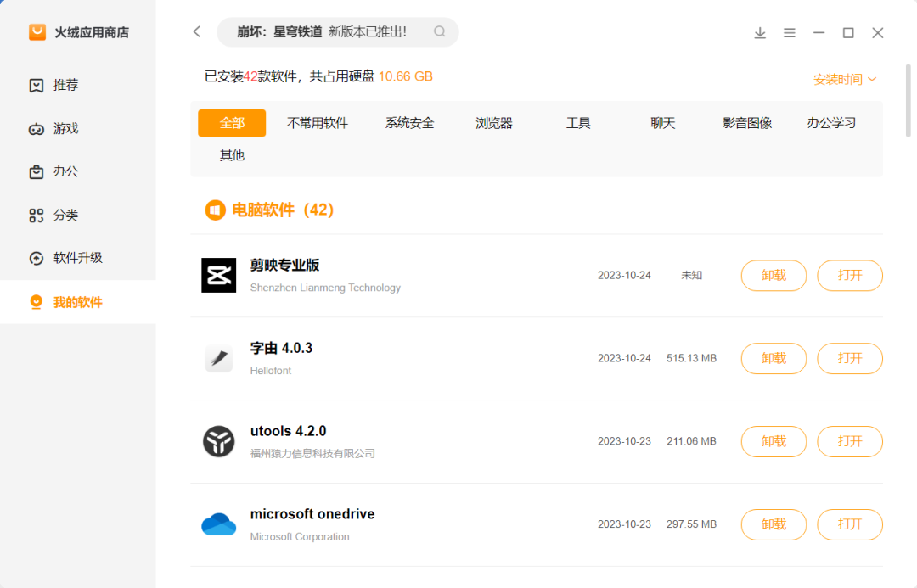The image size is (917, 588).
Task: Click the vertical scrollbar thumb
Action: coord(909,100)
